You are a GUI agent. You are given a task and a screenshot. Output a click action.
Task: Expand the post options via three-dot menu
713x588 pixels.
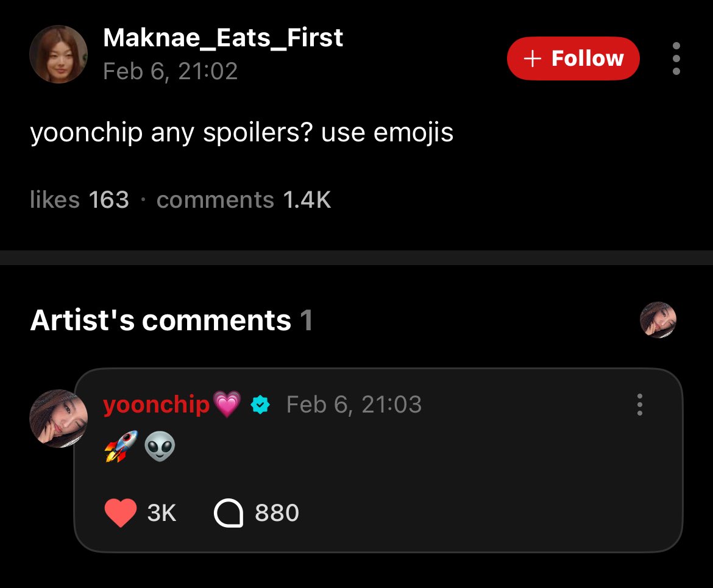pos(676,58)
